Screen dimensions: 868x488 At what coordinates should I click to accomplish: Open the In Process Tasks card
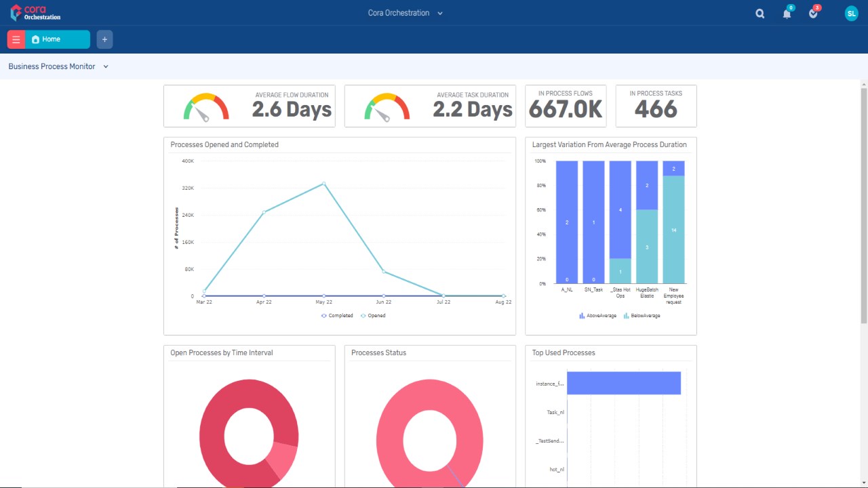pos(656,106)
